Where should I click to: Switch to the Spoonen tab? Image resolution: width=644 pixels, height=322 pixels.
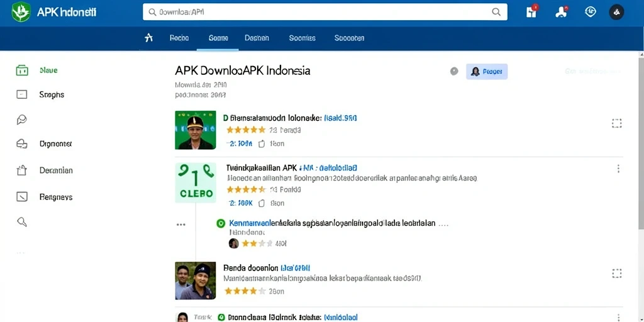pos(349,38)
